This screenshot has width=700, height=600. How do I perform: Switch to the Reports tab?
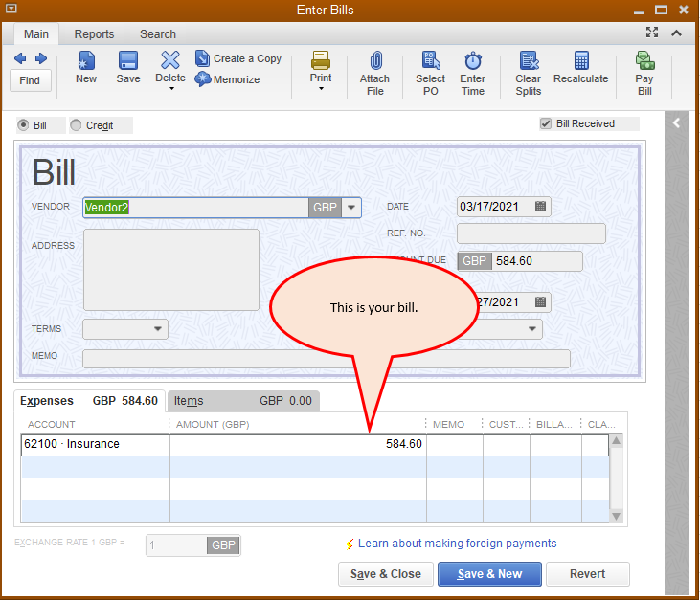94,33
